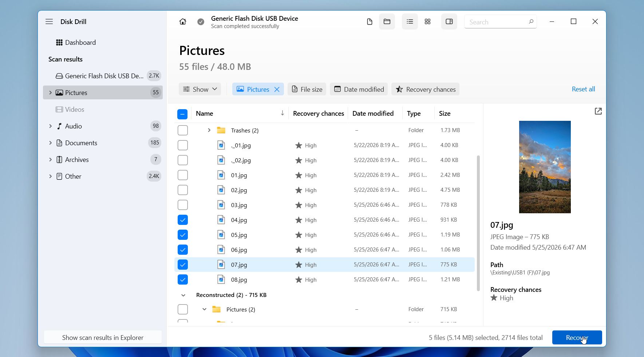Select the 05.jpg file name

239,235
